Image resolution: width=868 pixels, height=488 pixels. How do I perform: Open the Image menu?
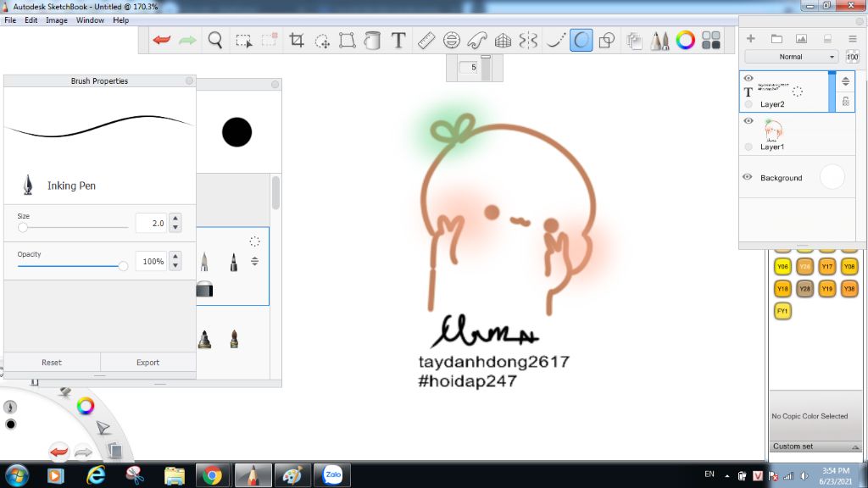tap(57, 20)
